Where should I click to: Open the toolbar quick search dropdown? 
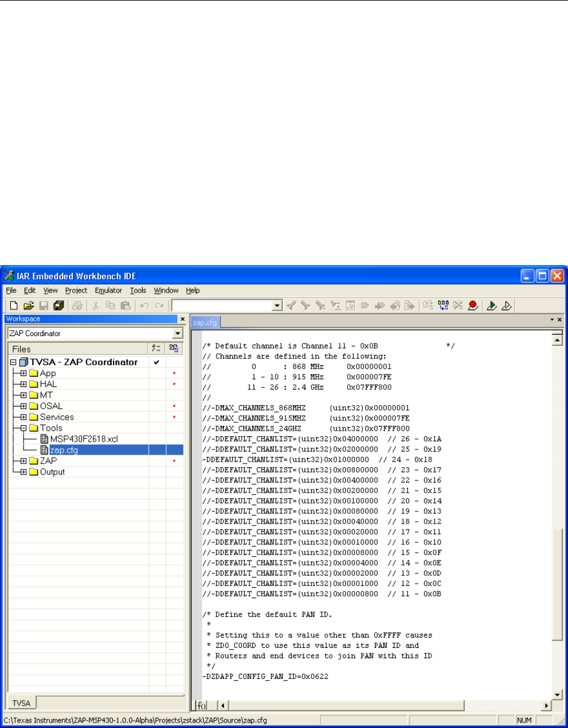(x=277, y=306)
